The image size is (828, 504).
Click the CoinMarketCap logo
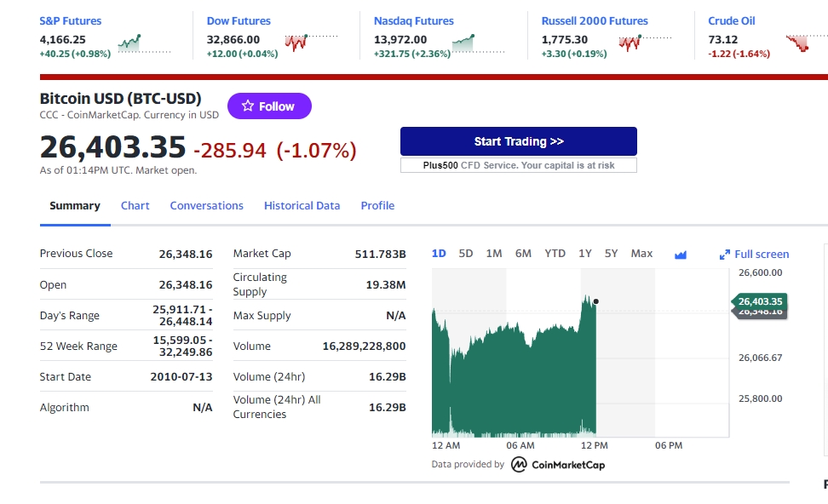(558, 465)
